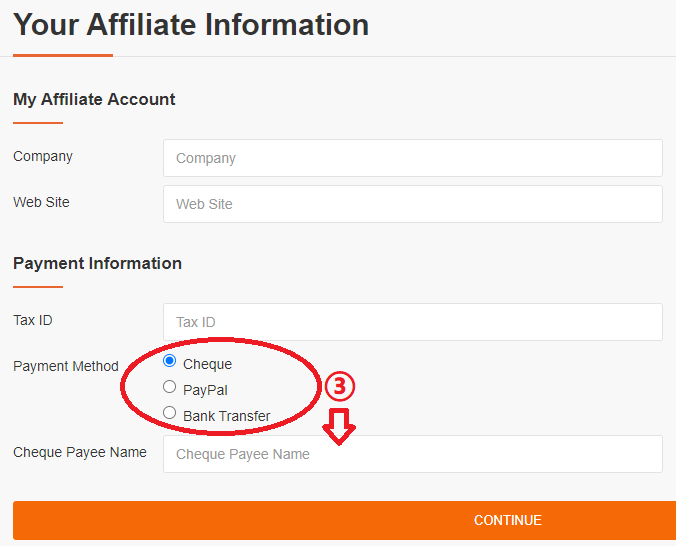Choose the PayPal radio button
Viewport: 676px width, 546px height.
[x=169, y=386]
